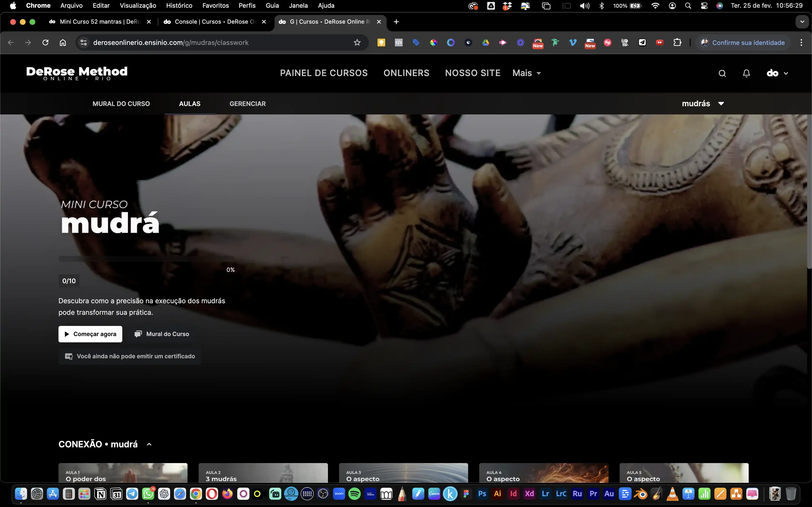Click the browser home icon
This screenshot has width=812, height=507.
coord(63,42)
